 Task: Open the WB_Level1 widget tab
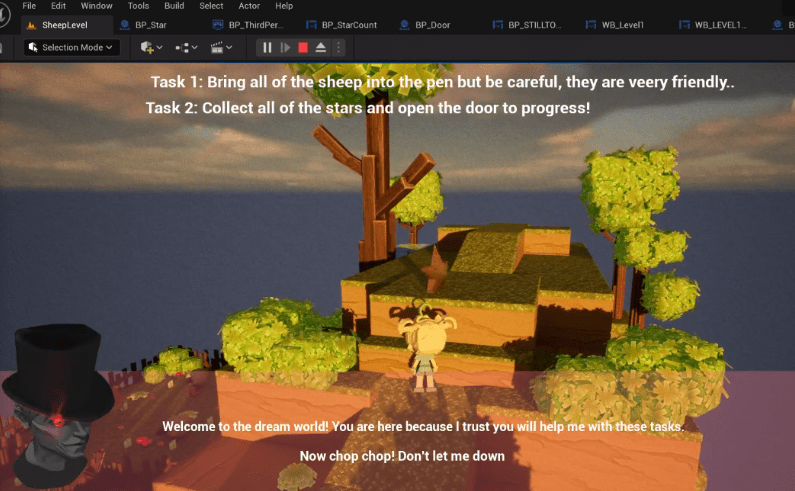click(626, 24)
